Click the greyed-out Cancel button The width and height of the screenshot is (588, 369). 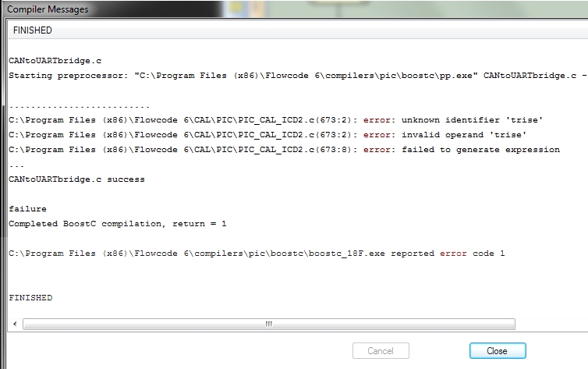coord(381,350)
